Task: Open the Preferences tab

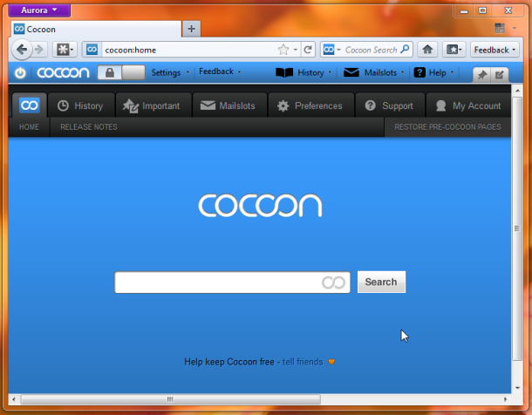Action: click(x=311, y=105)
